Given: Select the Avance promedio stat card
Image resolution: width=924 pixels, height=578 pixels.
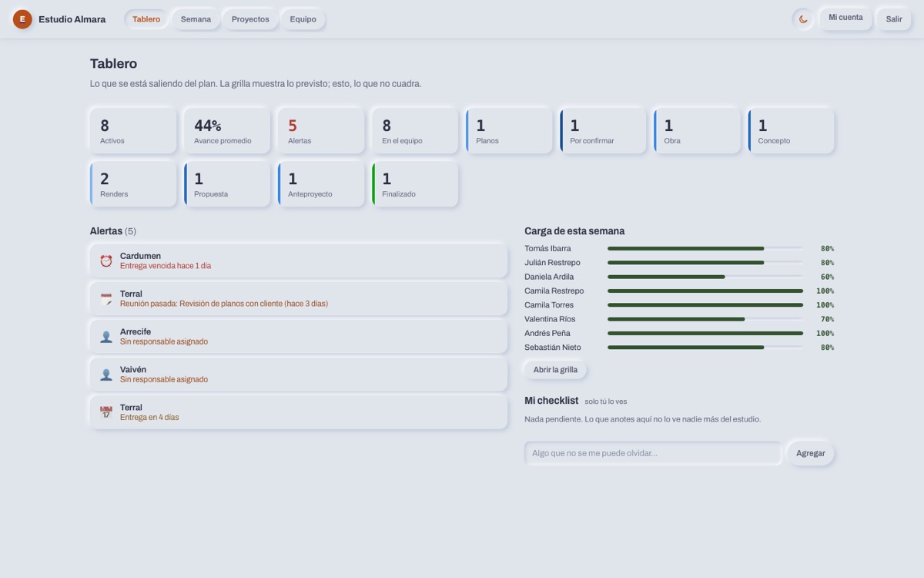Looking at the screenshot, I should pos(227,131).
